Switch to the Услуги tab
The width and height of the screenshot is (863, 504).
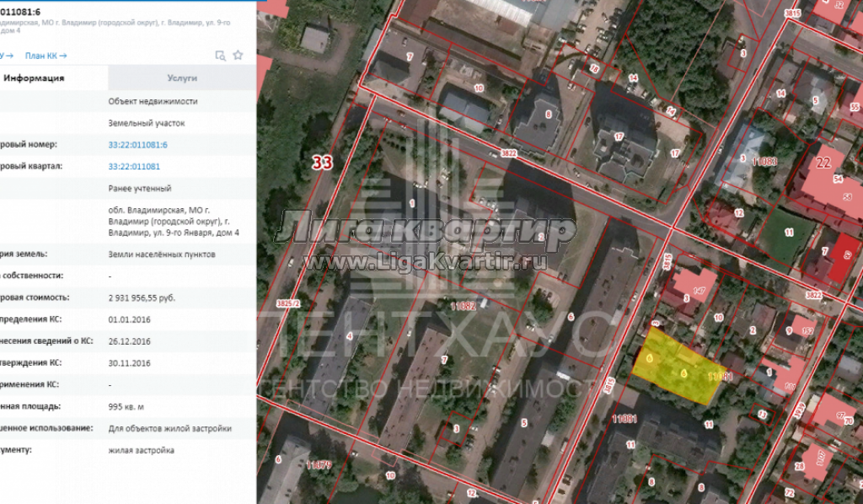click(x=181, y=78)
